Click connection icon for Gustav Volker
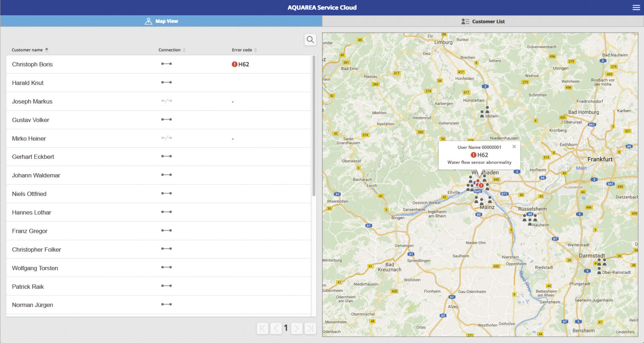Image resolution: width=644 pixels, height=343 pixels. [x=167, y=119]
